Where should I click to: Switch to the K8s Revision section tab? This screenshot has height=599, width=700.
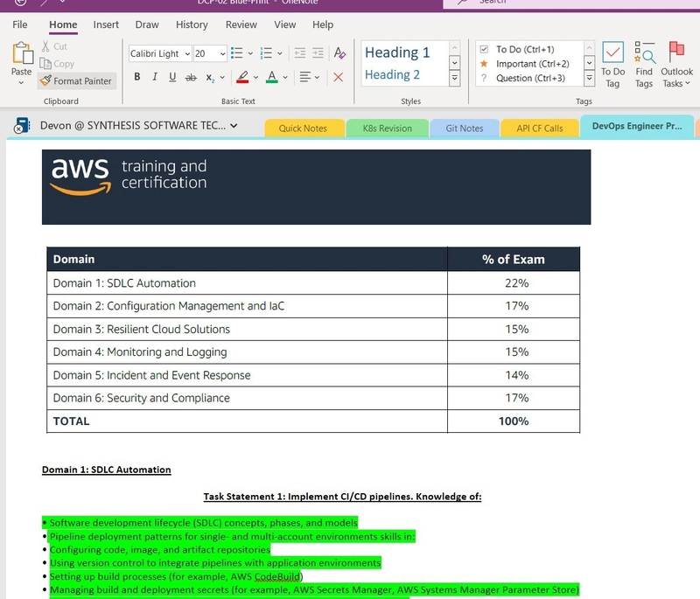coord(387,128)
